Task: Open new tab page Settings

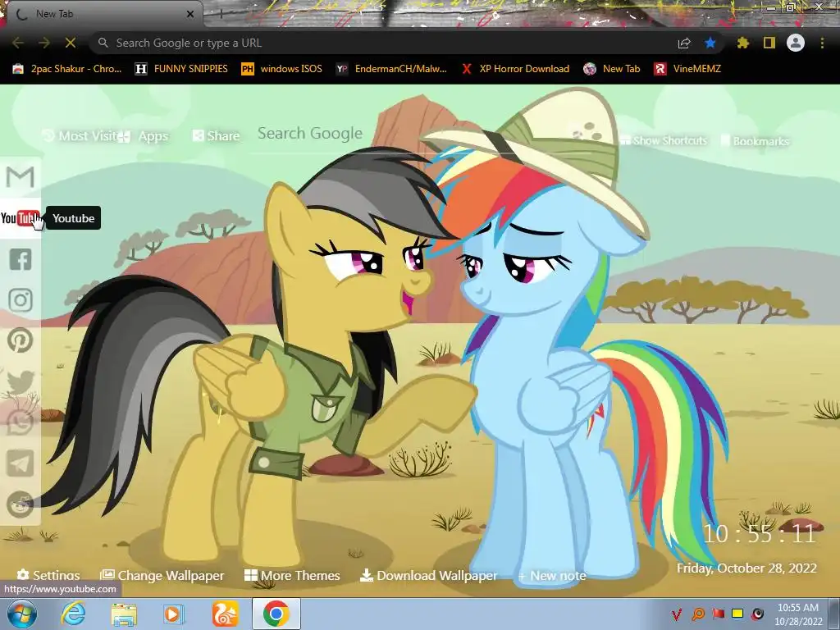Action: coord(48,575)
